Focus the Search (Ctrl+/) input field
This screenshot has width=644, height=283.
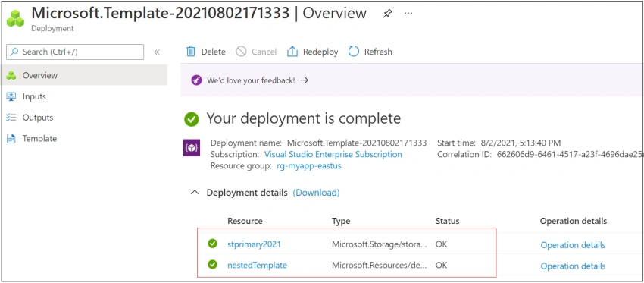point(75,52)
